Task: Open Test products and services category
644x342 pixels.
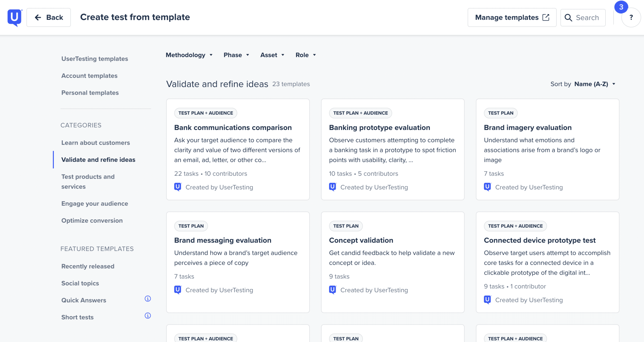Action: tap(88, 181)
